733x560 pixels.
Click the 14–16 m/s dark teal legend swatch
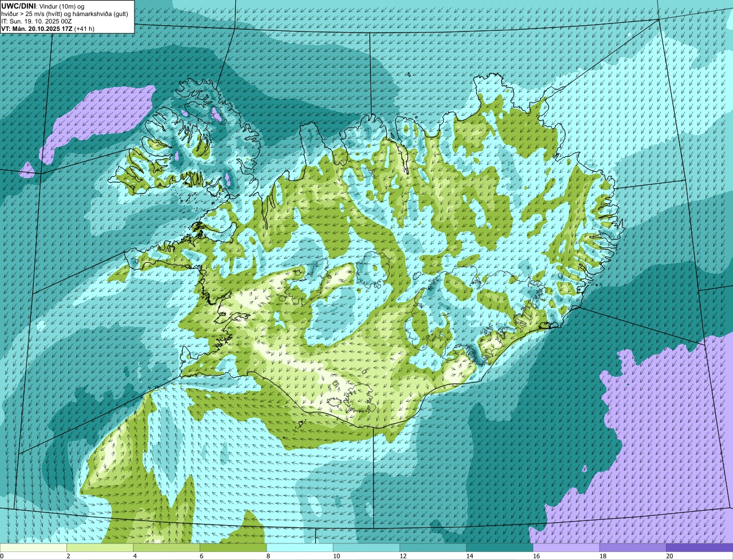click(499, 547)
